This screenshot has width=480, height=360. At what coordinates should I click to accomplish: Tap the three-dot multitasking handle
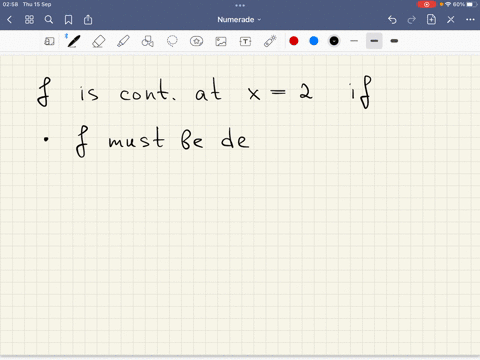pos(240,5)
